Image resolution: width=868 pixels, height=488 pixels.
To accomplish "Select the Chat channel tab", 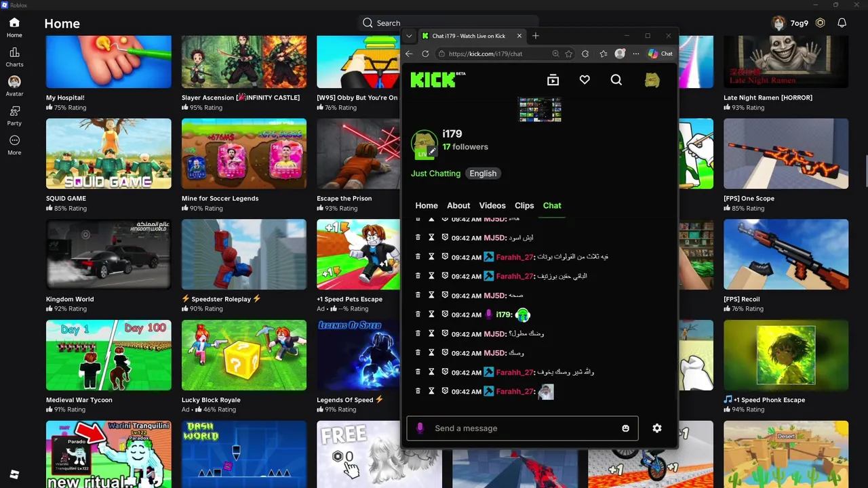I will pyautogui.click(x=552, y=205).
